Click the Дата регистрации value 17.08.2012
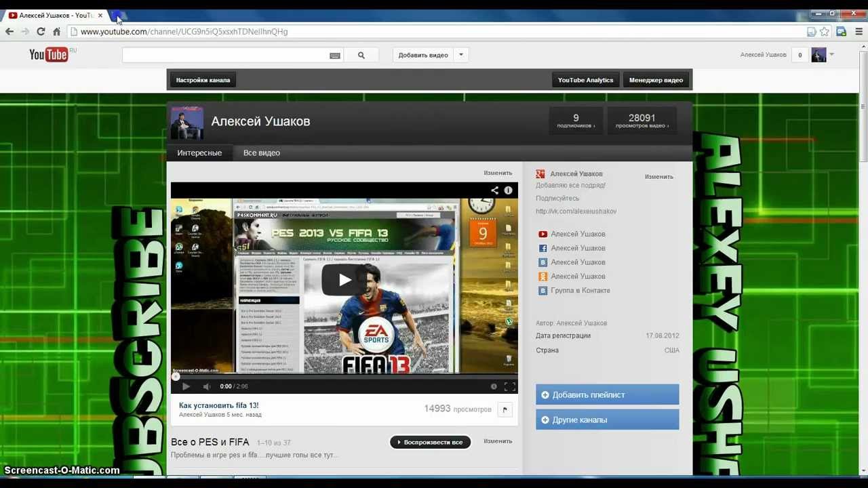Screen dimensions: 868x488 coord(663,335)
